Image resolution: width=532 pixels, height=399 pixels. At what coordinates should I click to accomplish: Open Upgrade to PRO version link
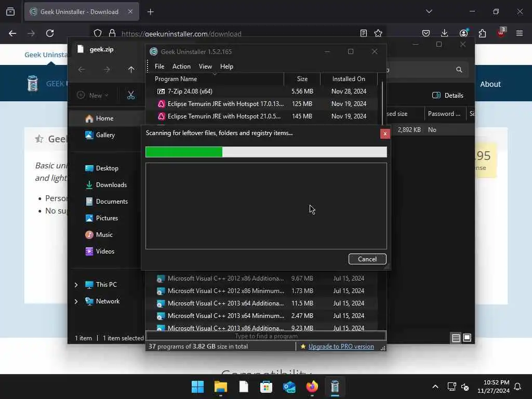pos(341,347)
